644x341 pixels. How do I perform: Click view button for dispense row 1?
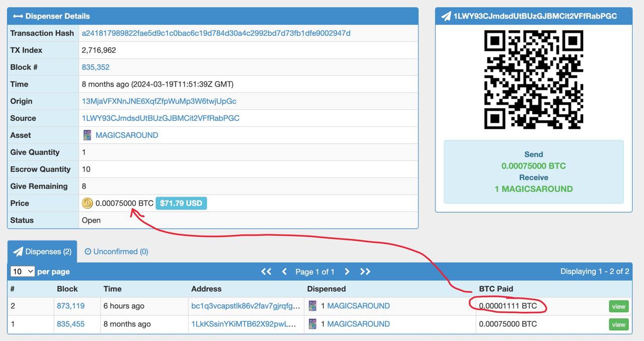tap(619, 324)
